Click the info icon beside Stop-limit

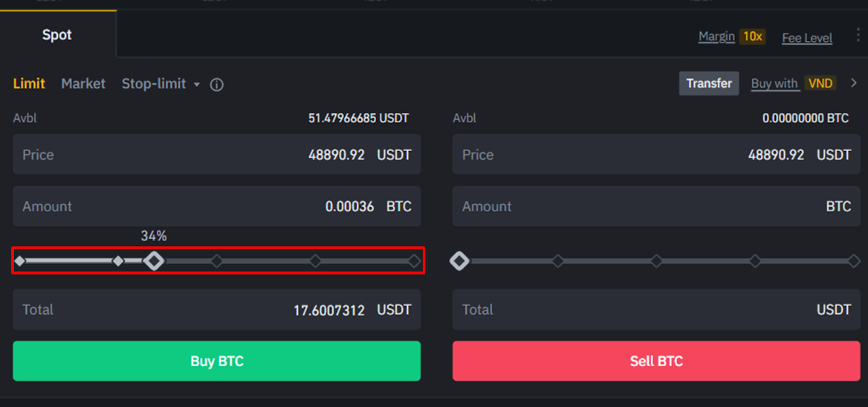point(216,85)
